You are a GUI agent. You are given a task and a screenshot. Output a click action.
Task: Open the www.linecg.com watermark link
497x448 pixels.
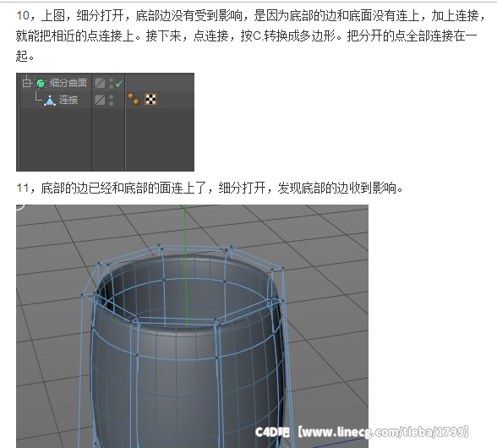[x=384, y=431]
